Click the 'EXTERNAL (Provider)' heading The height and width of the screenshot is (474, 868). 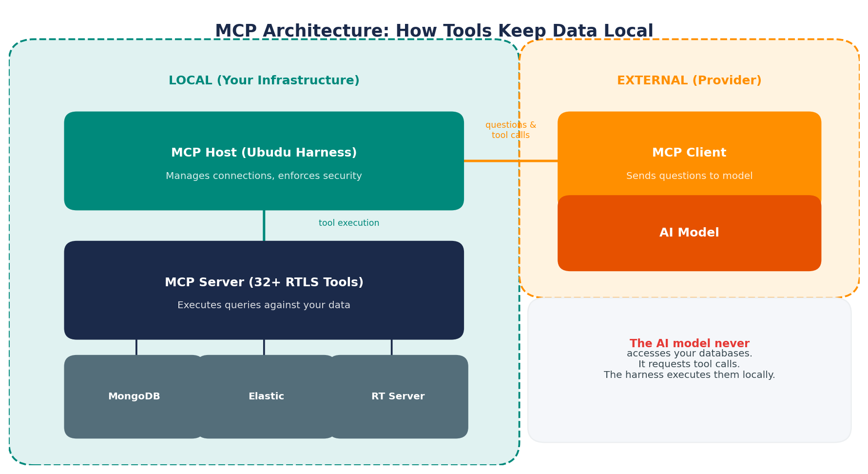[689, 81]
